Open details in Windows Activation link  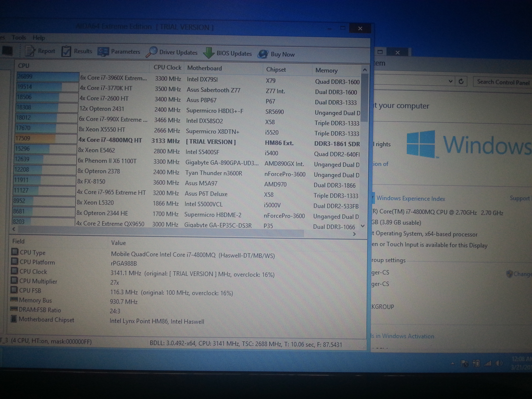coord(402,336)
